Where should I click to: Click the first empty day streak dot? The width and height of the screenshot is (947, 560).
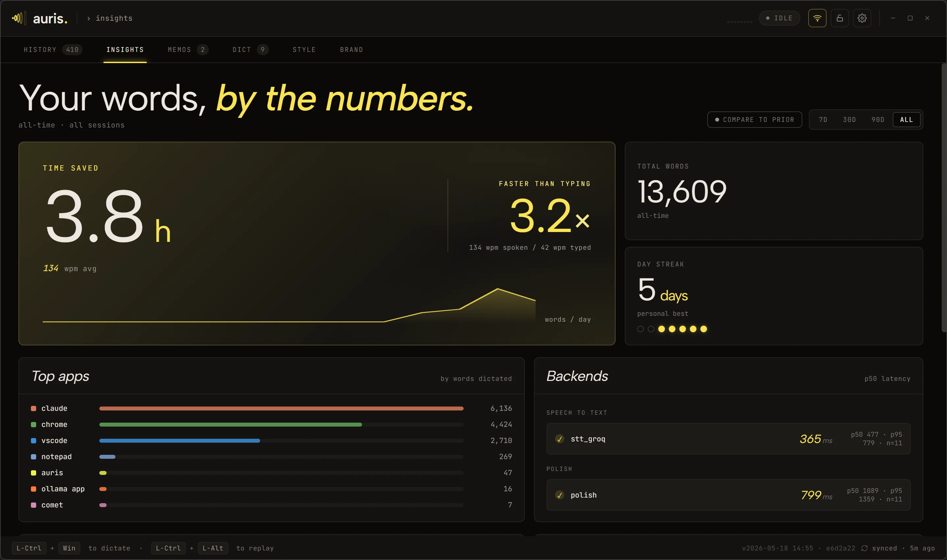pyautogui.click(x=641, y=329)
